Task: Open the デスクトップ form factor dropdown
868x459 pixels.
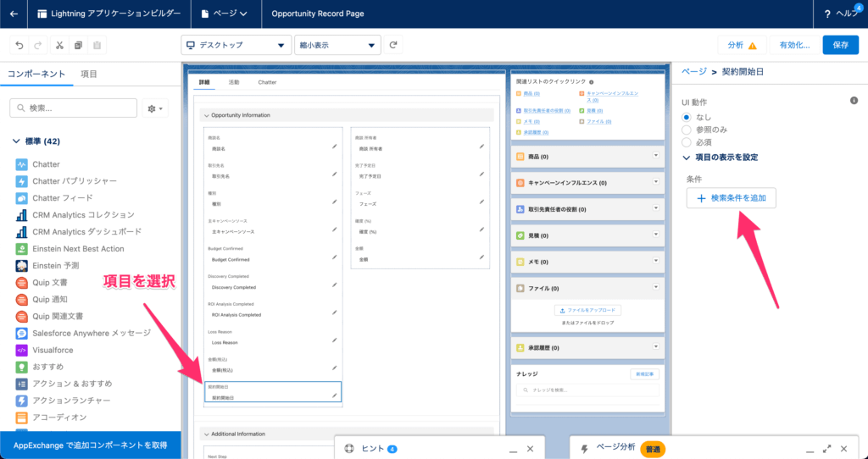Action: pos(236,45)
